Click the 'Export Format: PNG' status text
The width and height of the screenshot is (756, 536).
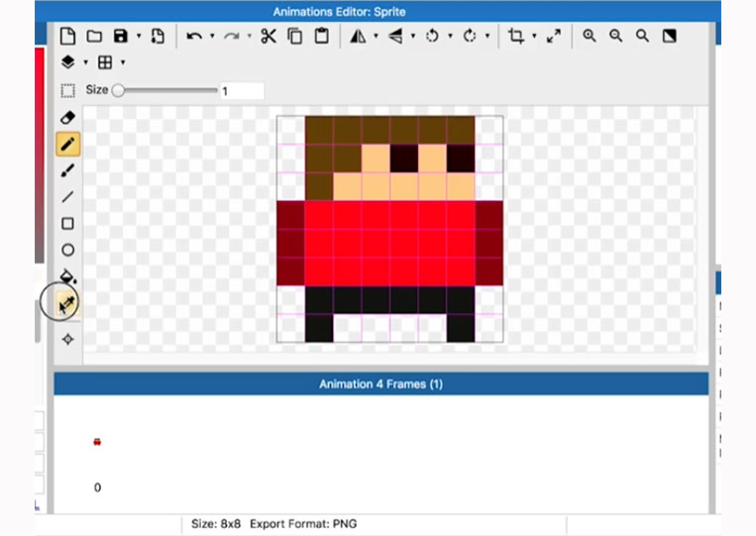303,524
